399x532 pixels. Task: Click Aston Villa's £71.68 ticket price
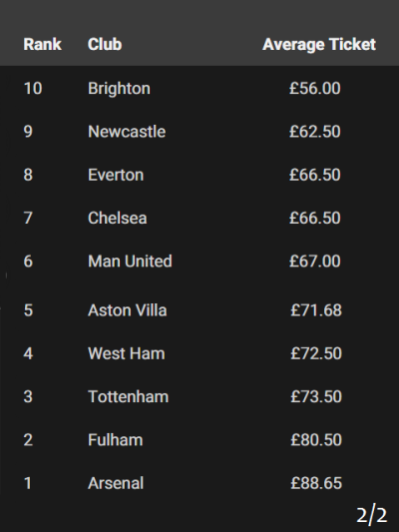[316, 310]
